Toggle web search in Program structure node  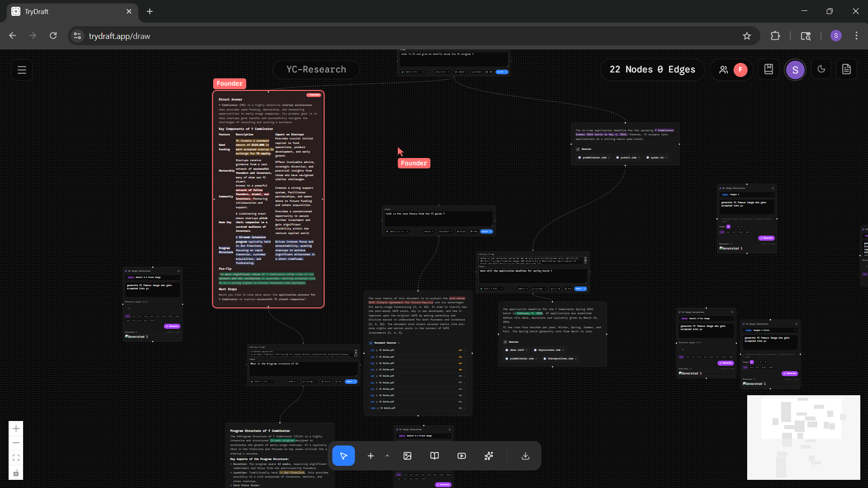pos(339,382)
